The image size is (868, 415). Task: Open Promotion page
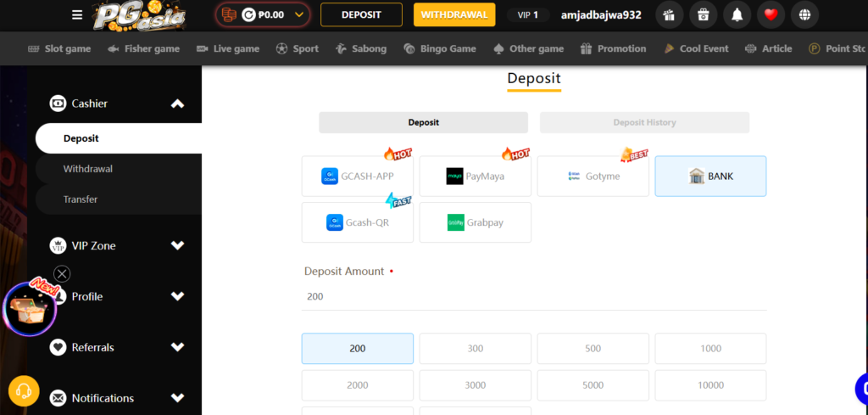pos(613,48)
